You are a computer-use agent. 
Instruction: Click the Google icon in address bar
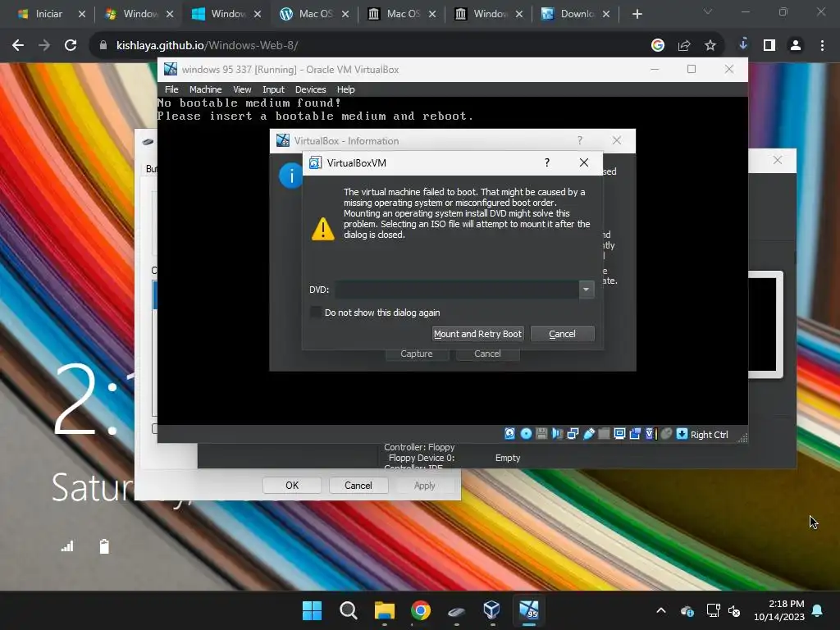[x=657, y=46]
